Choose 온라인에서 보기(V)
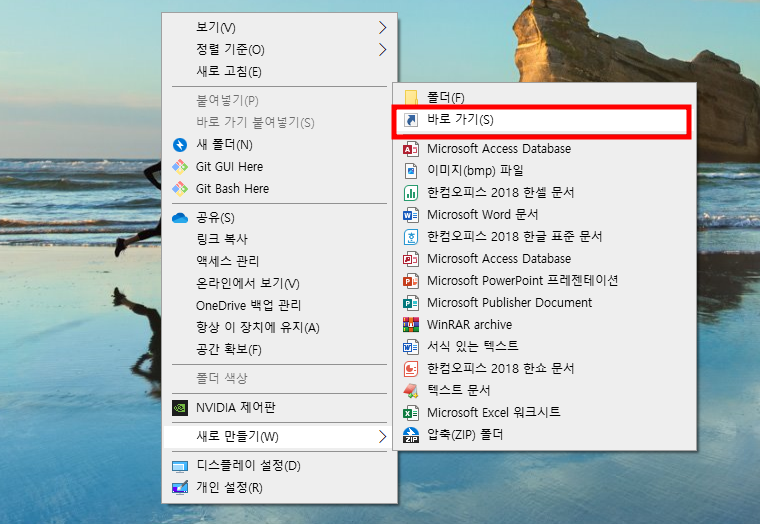 click(x=280, y=283)
